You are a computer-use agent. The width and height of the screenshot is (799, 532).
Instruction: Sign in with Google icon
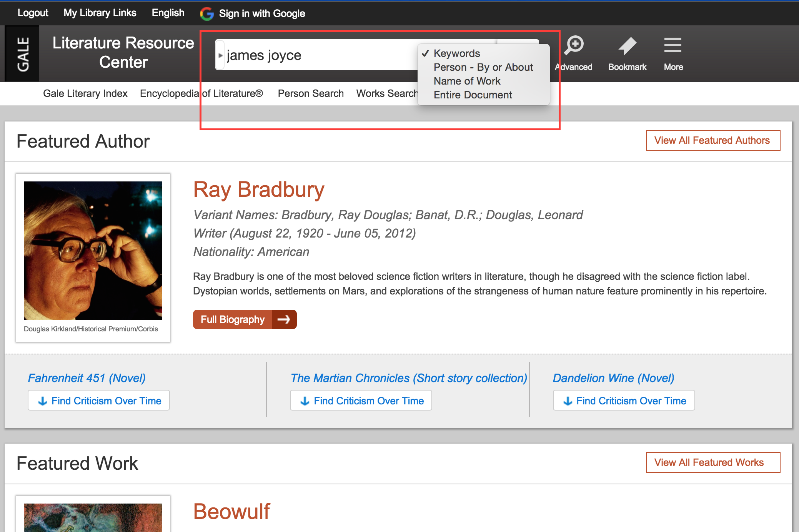pos(206,13)
